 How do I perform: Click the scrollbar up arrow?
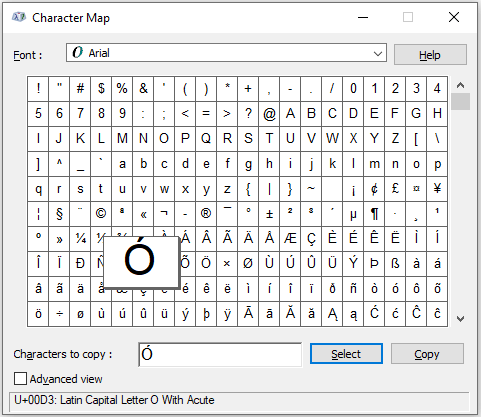click(460, 85)
